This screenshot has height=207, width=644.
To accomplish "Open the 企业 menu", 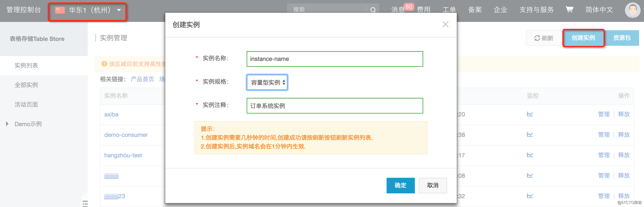I will tap(500, 10).
